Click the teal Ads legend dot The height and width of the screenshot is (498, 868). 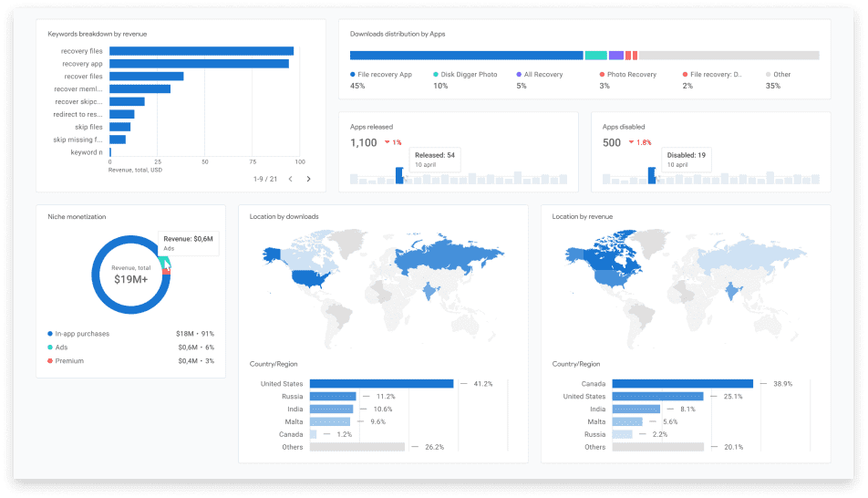(x=50, y=348)
